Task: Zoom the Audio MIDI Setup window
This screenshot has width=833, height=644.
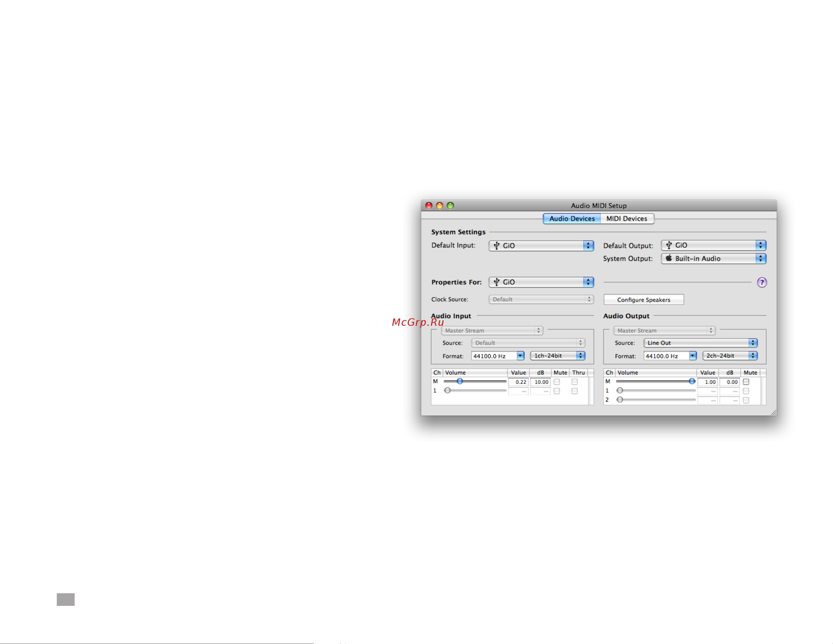Action: pyautogui.click(x=450, y=206)
